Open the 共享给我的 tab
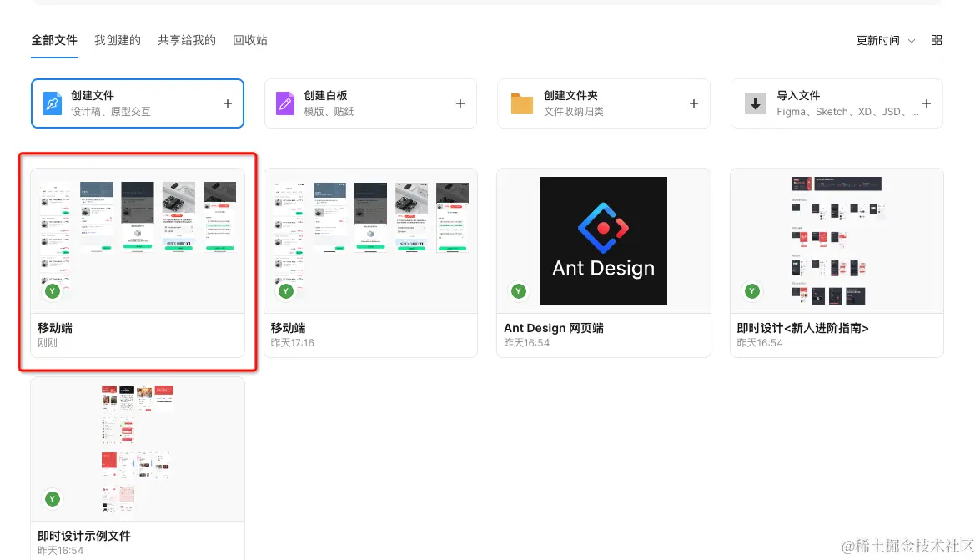The height and width of the screenshot is (560, 980). [187, 41]
